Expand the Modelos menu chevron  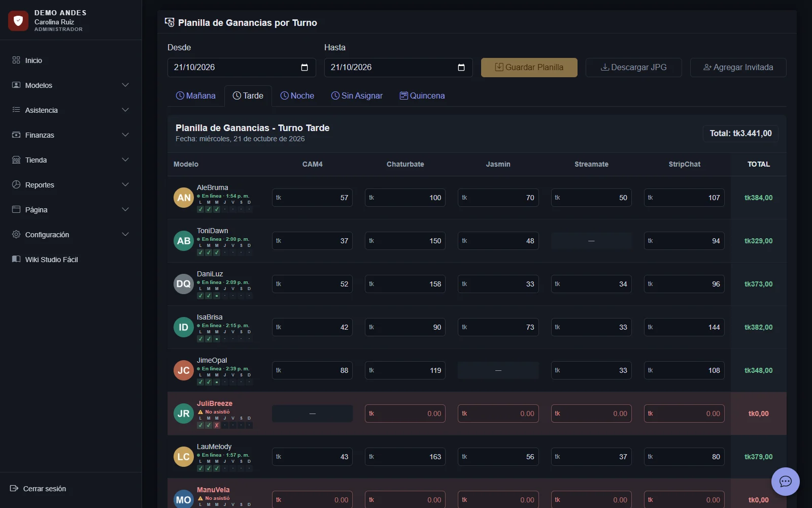point(125,85)
